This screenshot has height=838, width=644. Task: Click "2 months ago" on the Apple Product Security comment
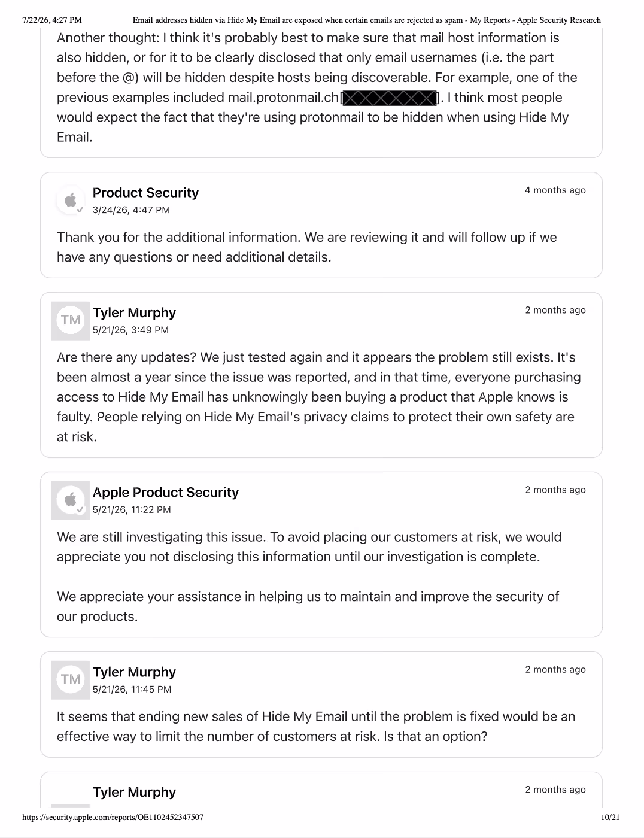click(x=555, y=490)
